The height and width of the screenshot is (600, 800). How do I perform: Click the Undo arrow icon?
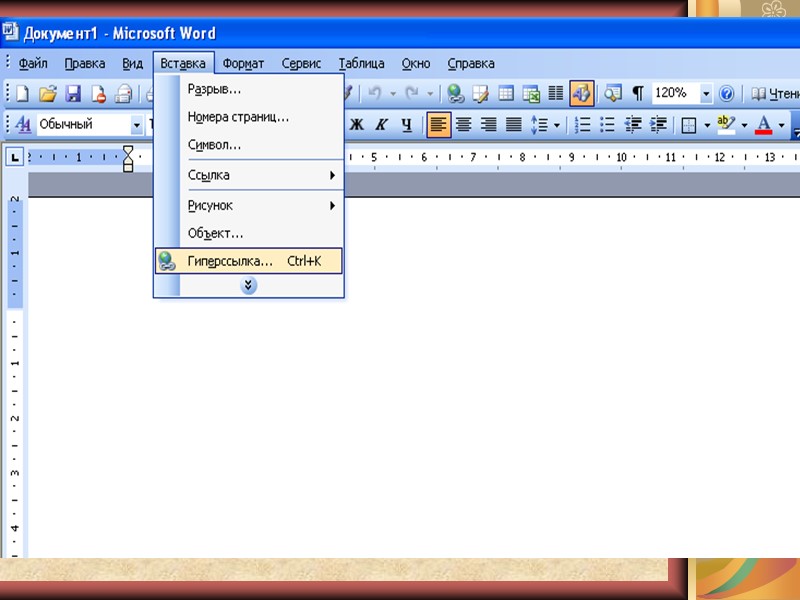tap(375, 93)
